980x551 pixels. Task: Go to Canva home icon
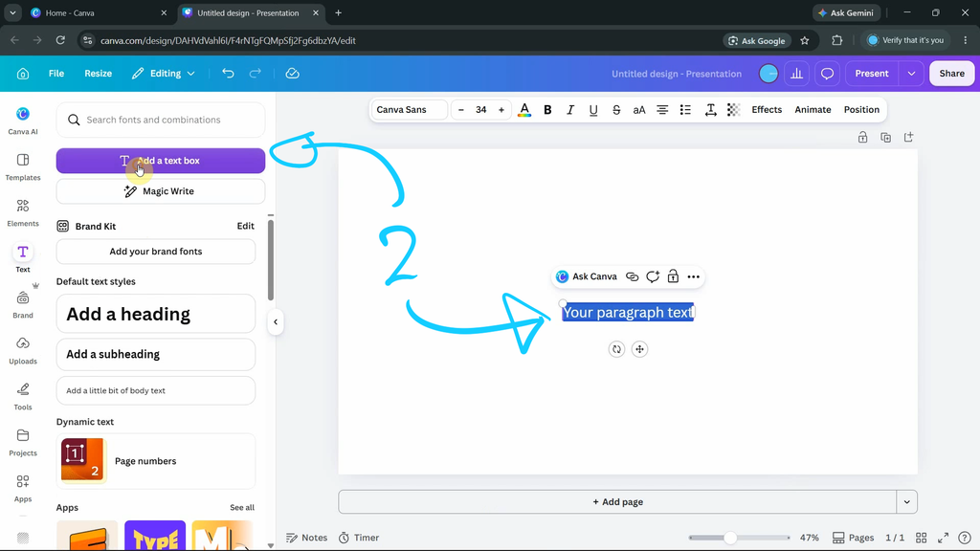tap(23, 74)
